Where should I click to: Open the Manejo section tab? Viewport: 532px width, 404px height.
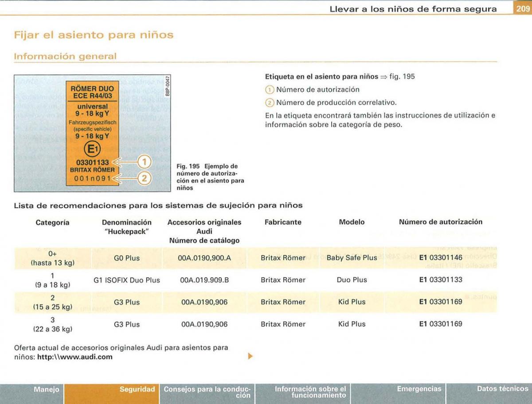tap(32, 393)
